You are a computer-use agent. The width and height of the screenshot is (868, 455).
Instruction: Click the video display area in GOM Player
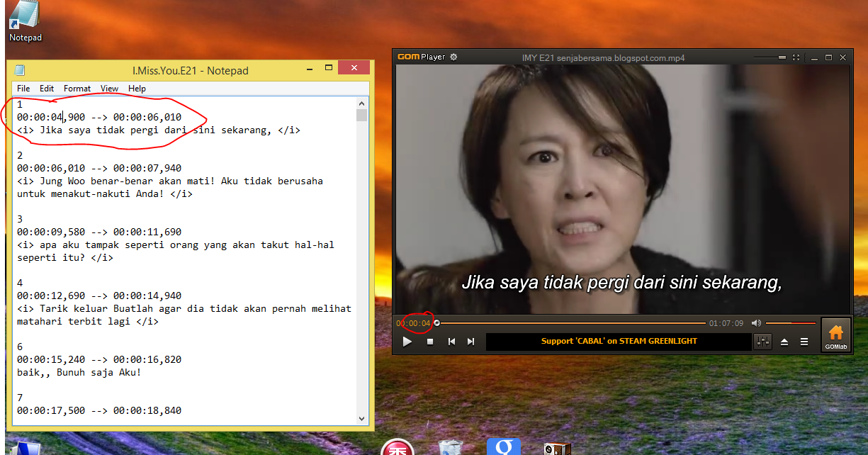(x=622, y=189)
